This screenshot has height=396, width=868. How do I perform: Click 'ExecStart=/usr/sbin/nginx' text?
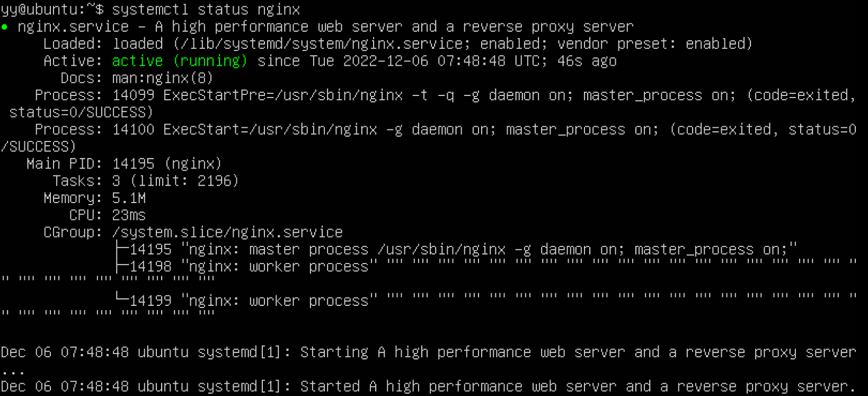(270, 129)
